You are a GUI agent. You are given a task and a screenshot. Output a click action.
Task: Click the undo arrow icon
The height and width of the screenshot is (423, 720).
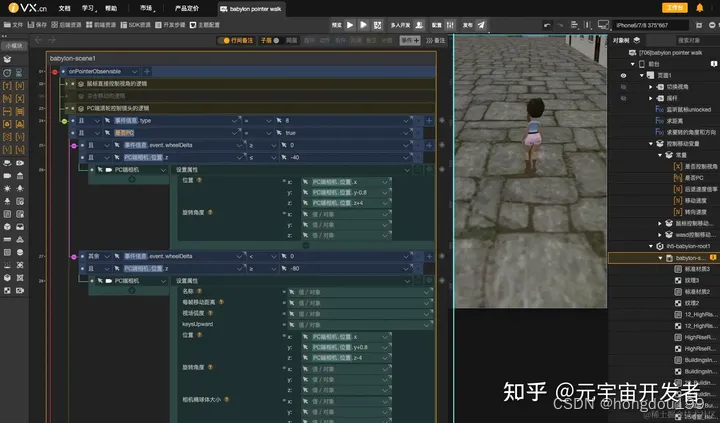[x=547, y=25]
